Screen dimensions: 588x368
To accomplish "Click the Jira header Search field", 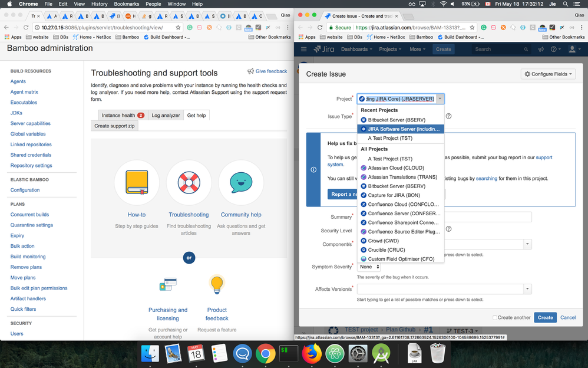I will [501, 49].
